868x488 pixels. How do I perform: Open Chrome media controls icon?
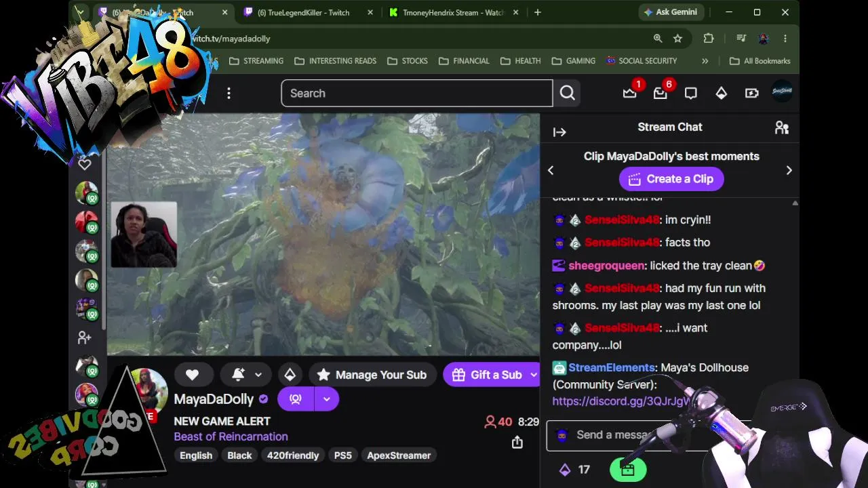coord(741,39)
